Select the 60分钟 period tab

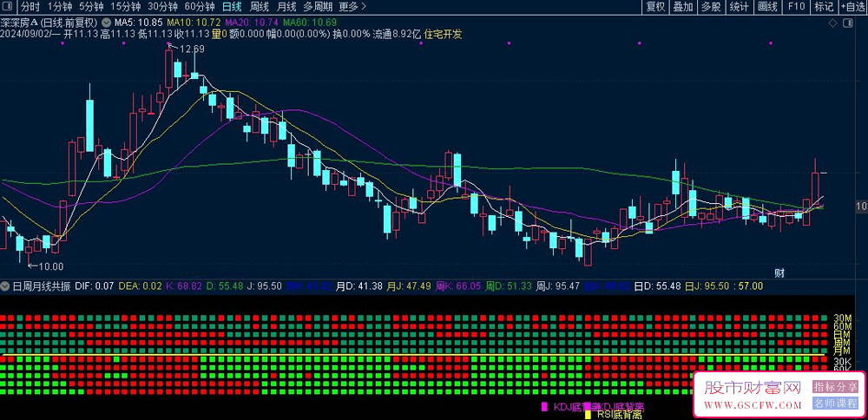point(200,7)
